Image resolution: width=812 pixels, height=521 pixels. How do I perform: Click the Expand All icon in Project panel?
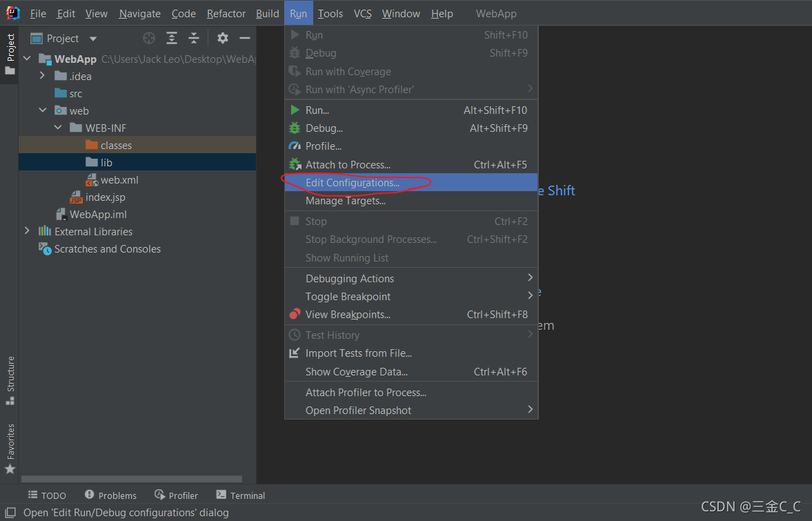click(171, 39)
